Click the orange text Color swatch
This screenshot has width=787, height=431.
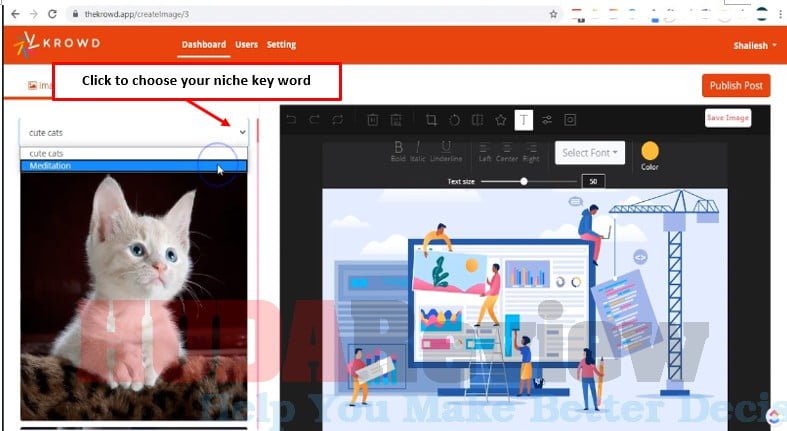649,151
